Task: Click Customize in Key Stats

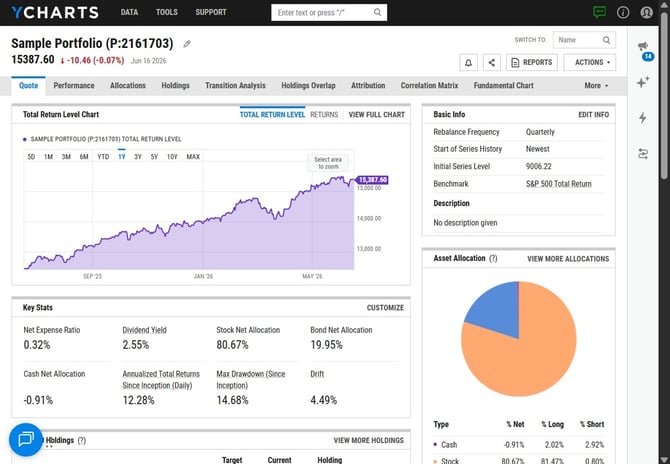Action: (385, 308)
